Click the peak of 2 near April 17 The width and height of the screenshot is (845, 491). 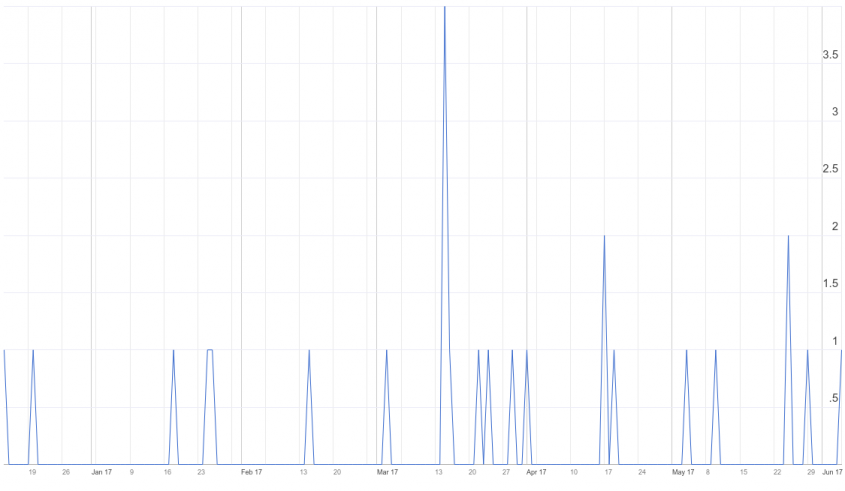click(x=605, y=236)
